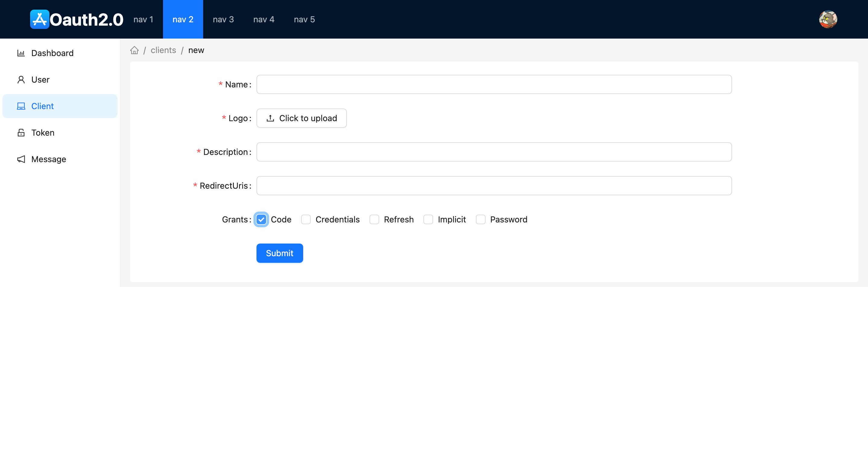Click the clients breadcrumb link
The width and height of the screenshot is (868, 475).
[x=163, y=50]
